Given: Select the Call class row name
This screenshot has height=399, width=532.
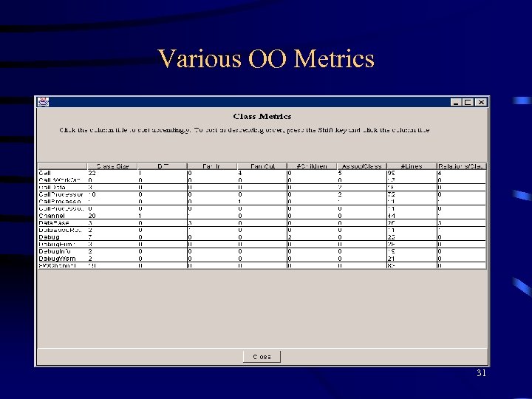Looking at the screenshot, I should tap(45, 173).
